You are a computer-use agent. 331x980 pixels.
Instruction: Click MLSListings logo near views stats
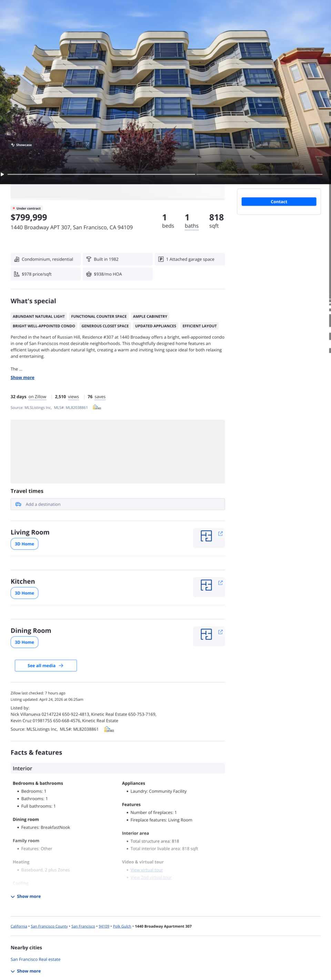(x=97, y=407)
